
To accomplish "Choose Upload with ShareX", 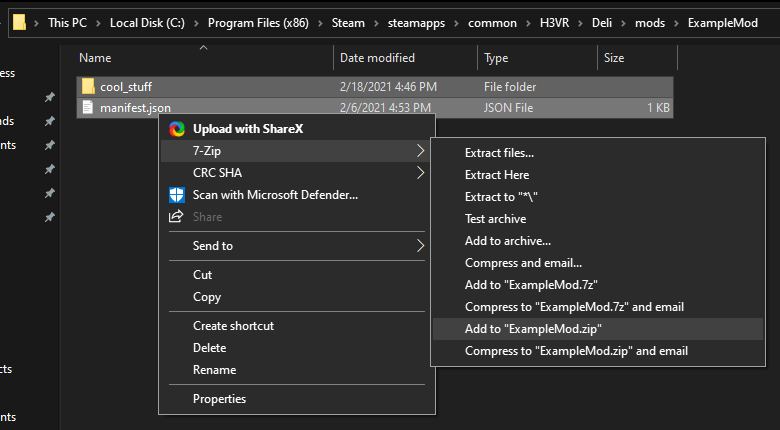I will (297, 129).
